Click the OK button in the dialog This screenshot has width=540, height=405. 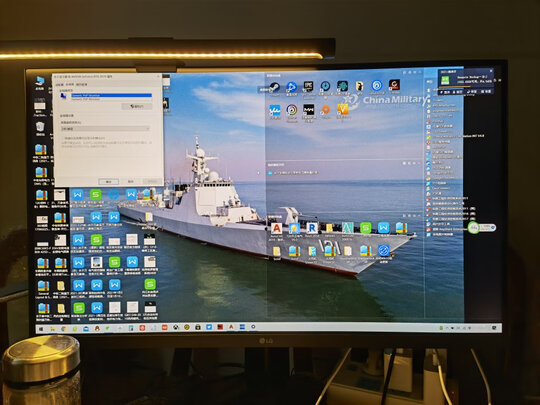(x=108, y=181)
